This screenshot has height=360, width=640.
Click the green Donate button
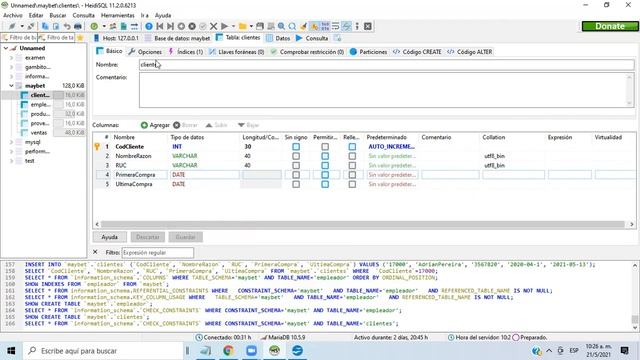coord(610,26)
